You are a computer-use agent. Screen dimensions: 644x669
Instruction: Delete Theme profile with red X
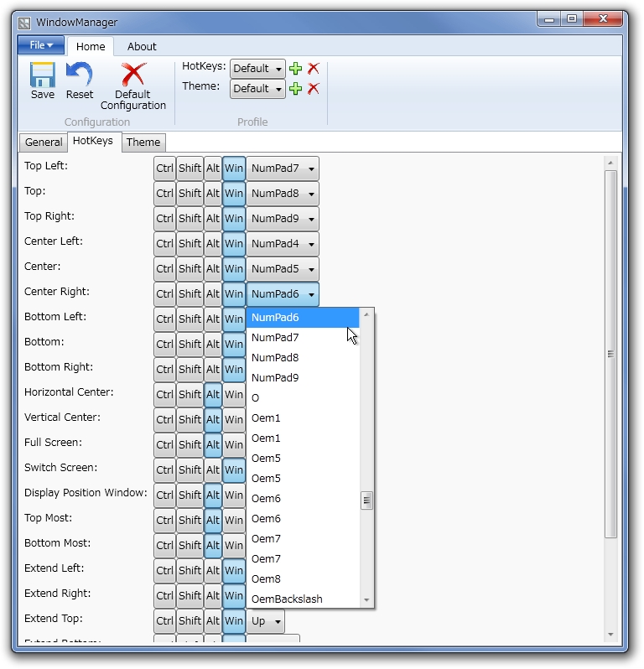[314, 88]
